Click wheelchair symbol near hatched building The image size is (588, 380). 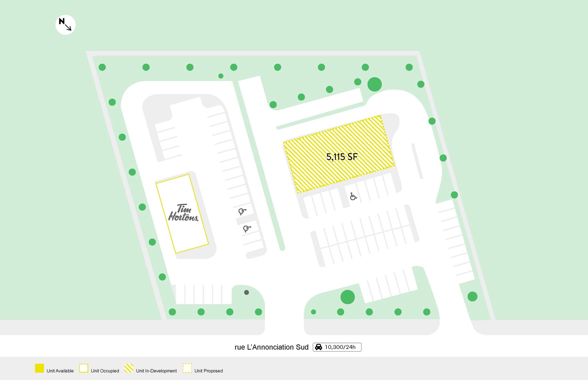coord(353,196)
